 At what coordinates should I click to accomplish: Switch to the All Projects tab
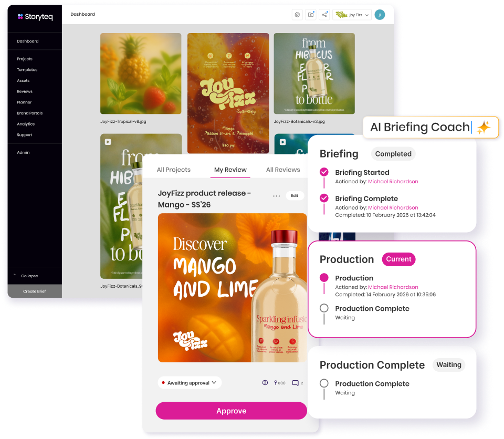[x=174, y=170]
